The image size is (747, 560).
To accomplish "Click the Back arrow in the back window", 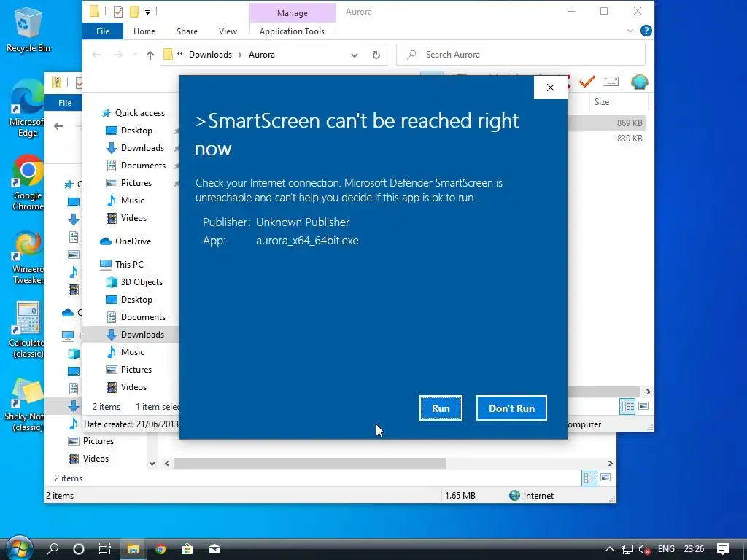I will pos(58,126).
